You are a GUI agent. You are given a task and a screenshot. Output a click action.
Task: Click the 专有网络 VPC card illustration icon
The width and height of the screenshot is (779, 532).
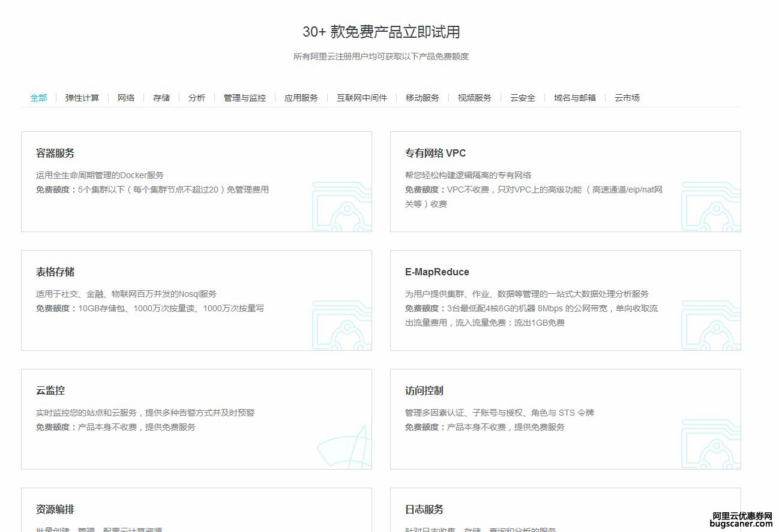pos(711,207)
